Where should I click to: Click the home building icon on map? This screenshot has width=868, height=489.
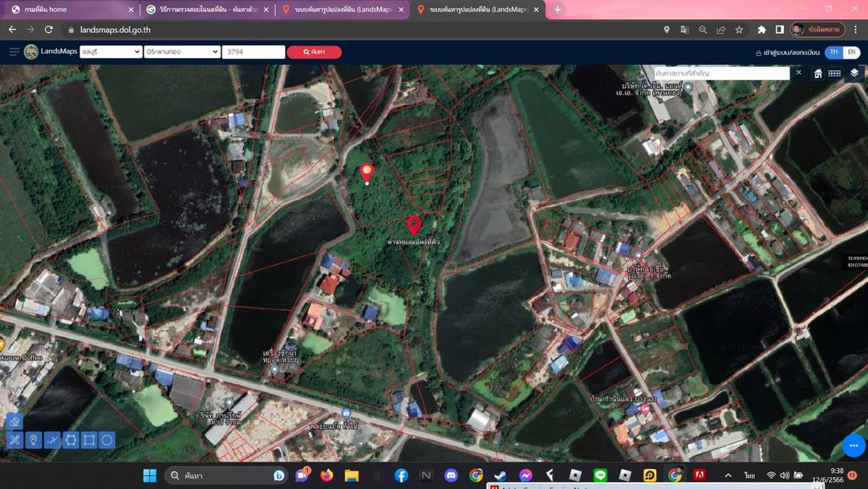(818, 73)
